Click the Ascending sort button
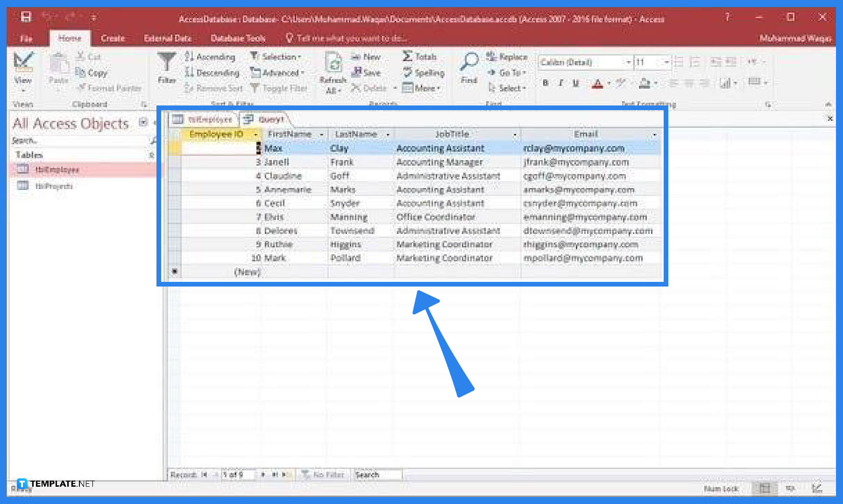The width and height of the screenshot is (843, 504). point(210,56)
